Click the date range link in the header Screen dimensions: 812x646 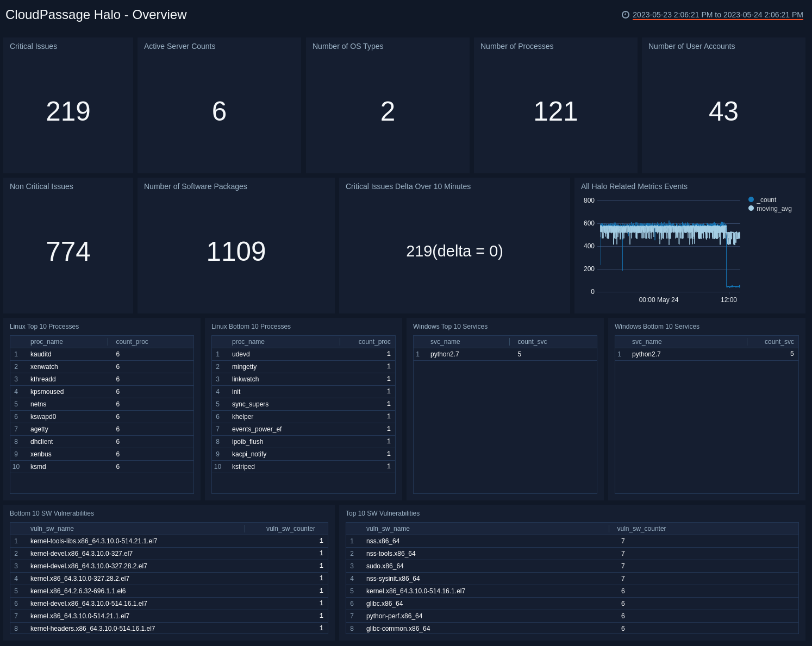[x=717, y=15]
